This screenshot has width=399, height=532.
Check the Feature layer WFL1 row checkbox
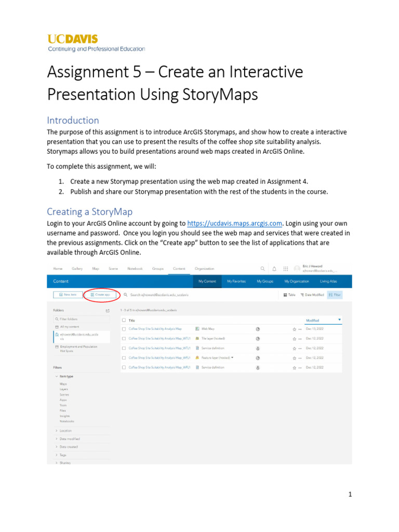pos(124,358)
